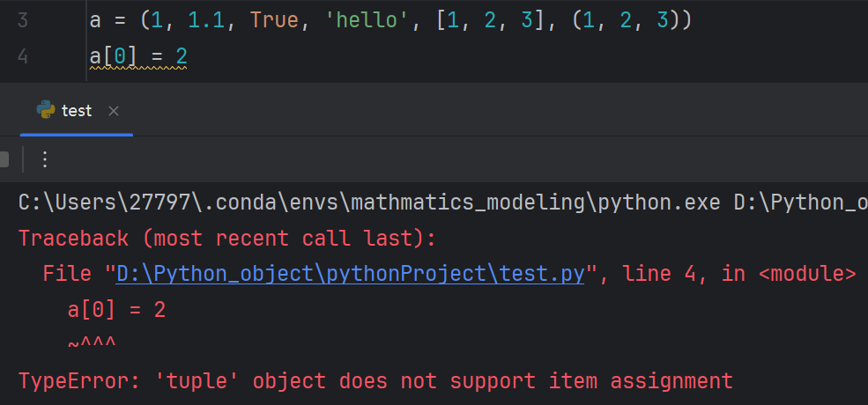Click the warning-underlined a[0] in the editor
The height and width of the screenshot is (405, 868).
tap(113, 56)
